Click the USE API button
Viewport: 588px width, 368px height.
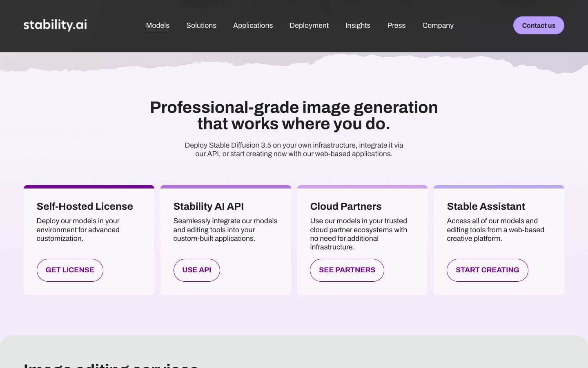click(x=196, y=270)
